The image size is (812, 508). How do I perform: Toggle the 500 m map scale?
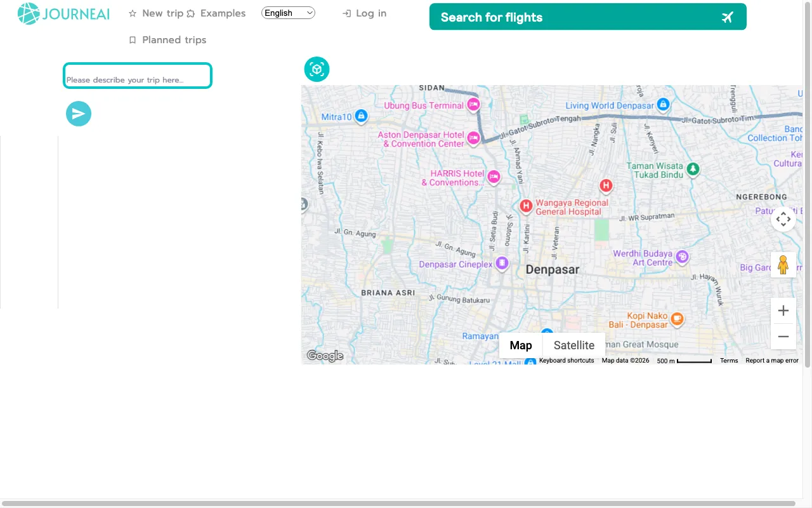coord(684,361)
